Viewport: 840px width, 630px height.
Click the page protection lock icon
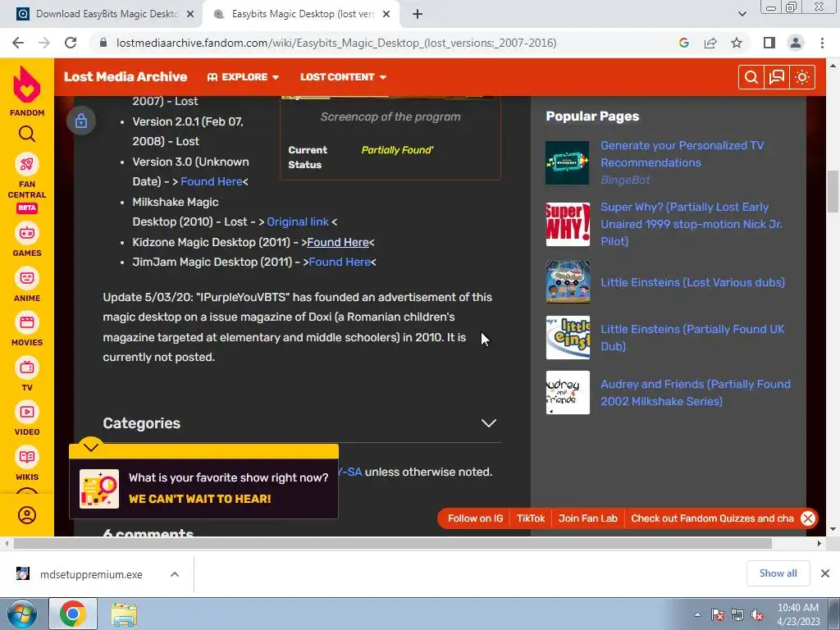click(x=81, y=121)
